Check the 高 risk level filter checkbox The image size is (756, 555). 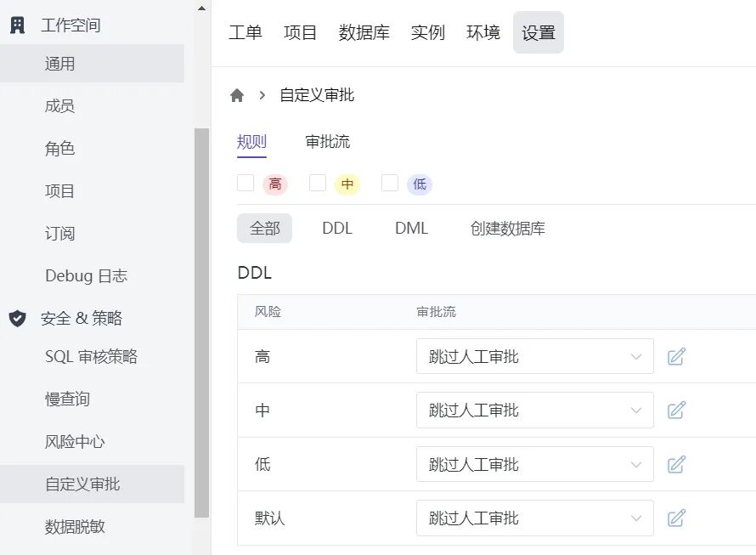point(245,183)
